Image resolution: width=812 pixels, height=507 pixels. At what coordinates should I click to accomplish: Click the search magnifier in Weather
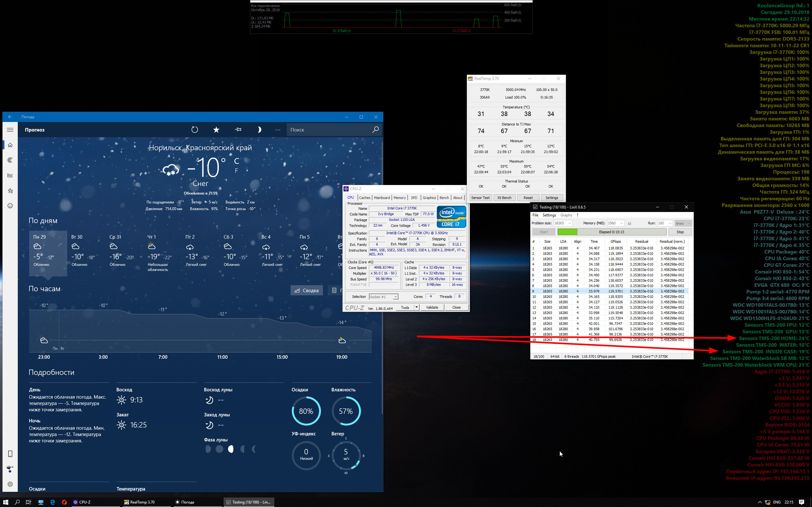click(x=376, y=129)
